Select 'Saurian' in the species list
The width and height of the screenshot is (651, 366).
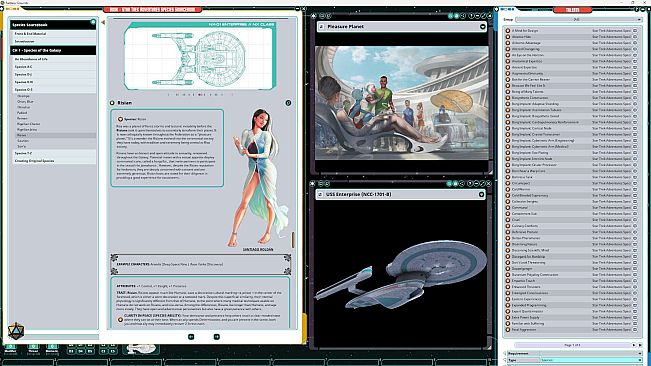tap(23, 141)
